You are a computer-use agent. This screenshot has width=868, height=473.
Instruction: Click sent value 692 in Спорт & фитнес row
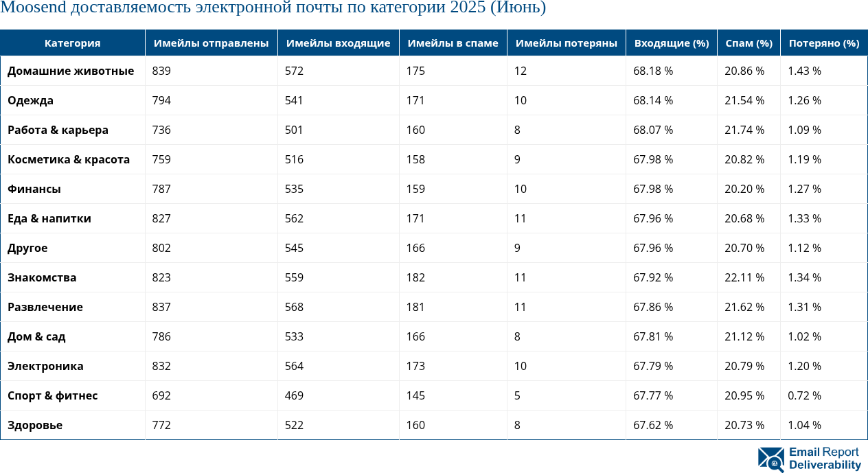(x=161, y=395)
